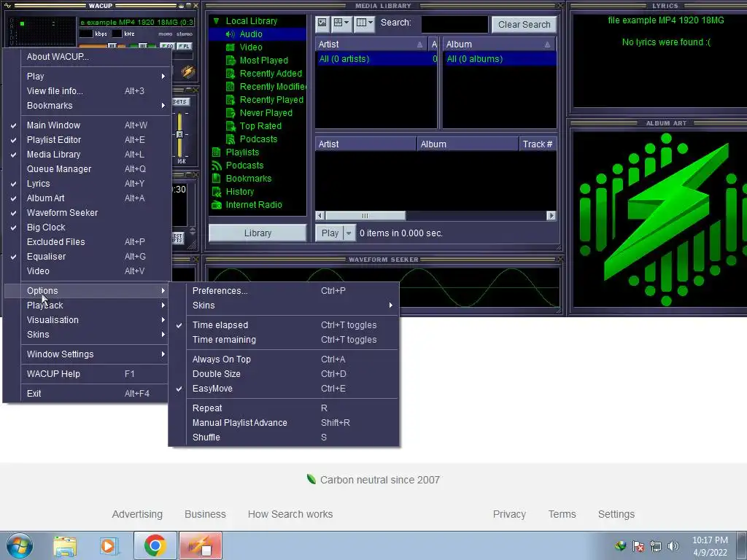This screenshot has width=747, height=560.
Task: Enable Repeat in Options submenu
Action: 284,408
